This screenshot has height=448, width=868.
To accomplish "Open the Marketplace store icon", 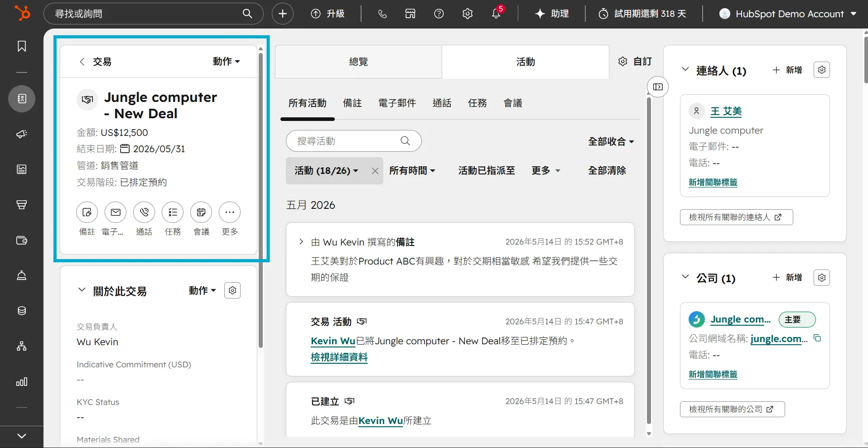I will [x=410, y=14].
